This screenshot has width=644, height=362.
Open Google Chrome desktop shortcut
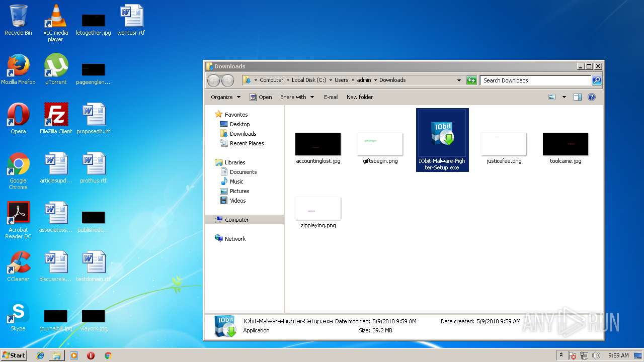click(18, 171)
